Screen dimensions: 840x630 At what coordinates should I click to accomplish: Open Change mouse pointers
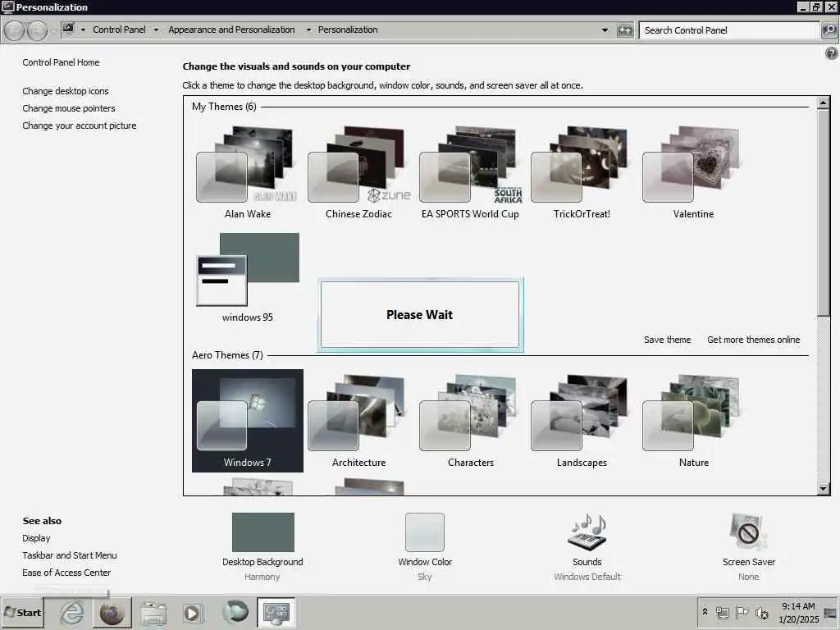pos(69,108)
